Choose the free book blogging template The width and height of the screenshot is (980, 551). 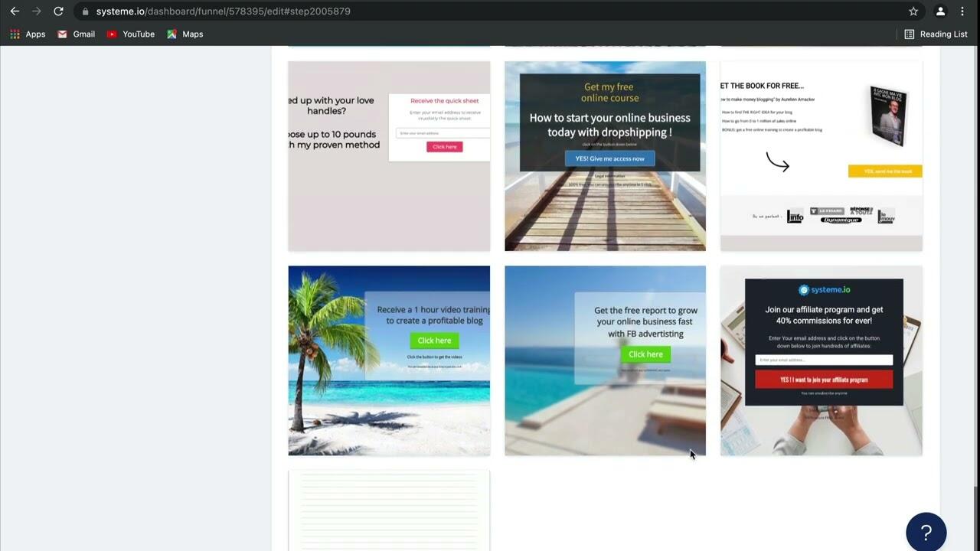pos(821,156)
